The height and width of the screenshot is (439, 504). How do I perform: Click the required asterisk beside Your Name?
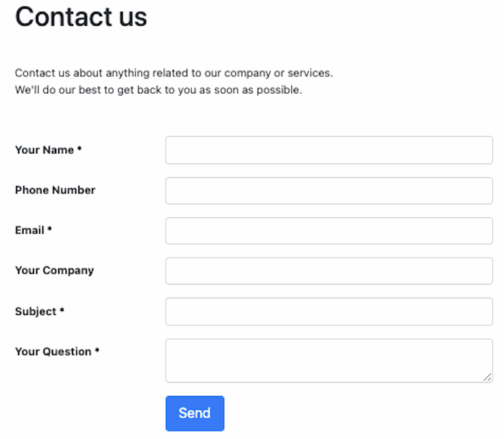[x=79, y=150]
